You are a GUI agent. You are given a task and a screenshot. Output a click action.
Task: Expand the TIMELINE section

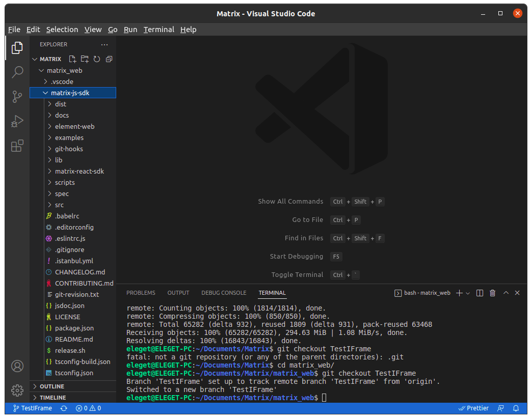click(52, 398)
